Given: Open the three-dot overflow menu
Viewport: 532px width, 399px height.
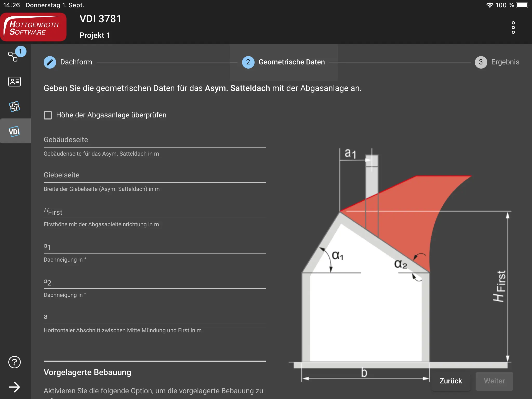Looking at the screenshot, I should click(x=513, y=28).
